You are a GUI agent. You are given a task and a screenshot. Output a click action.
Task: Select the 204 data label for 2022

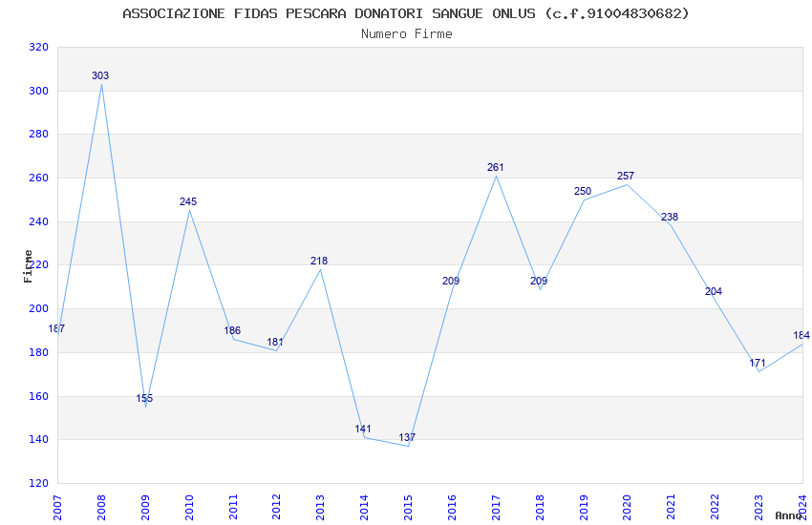714,291
